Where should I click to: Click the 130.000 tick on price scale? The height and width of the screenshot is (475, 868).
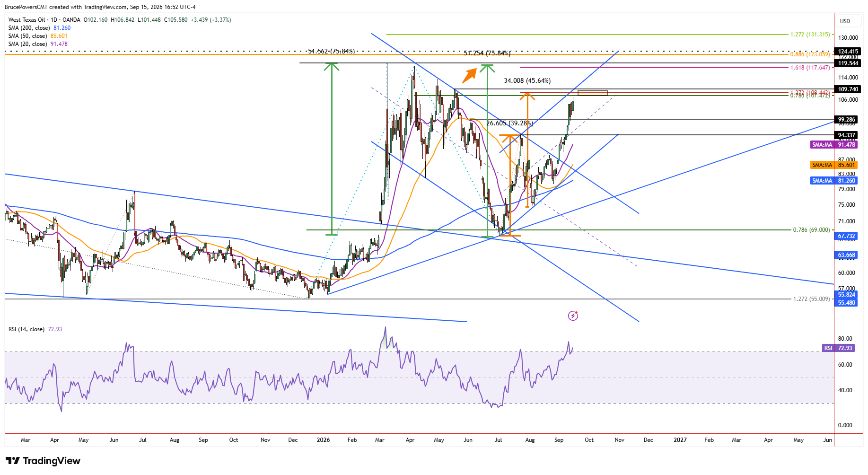848,38
